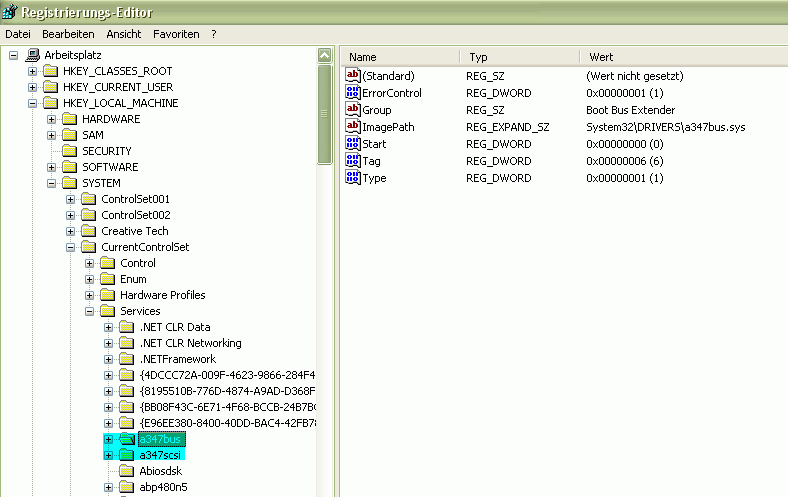Expand the SAM key
Screen dimensions: 788x497
point(52,135)
